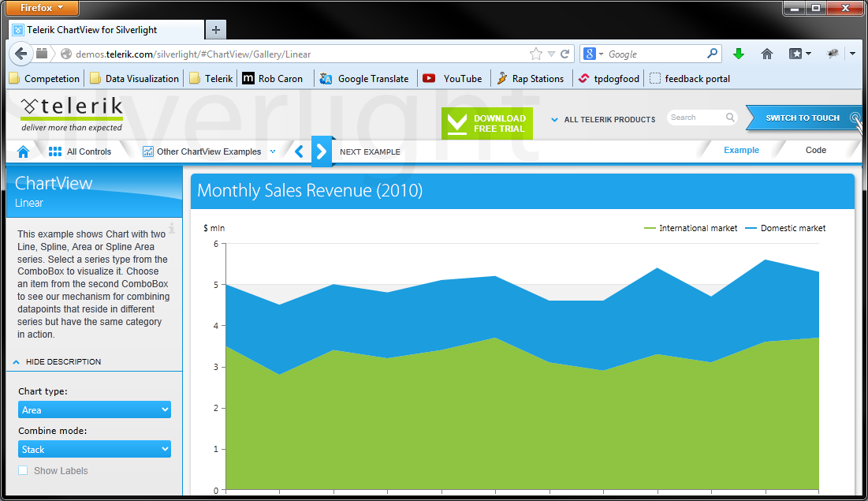The image size is (868, 501).
Task: Open the Telerik bookmarks folder
Action: point(211,79)
